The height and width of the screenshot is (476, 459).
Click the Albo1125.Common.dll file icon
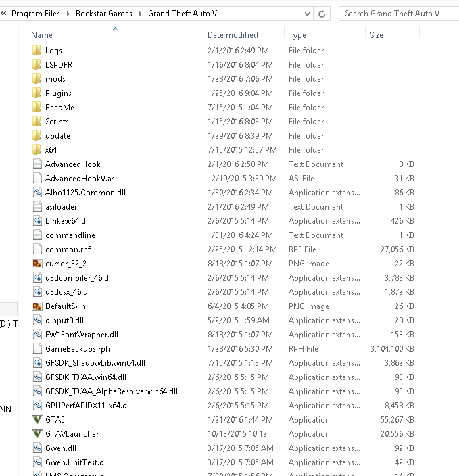(x=37, y=193)
